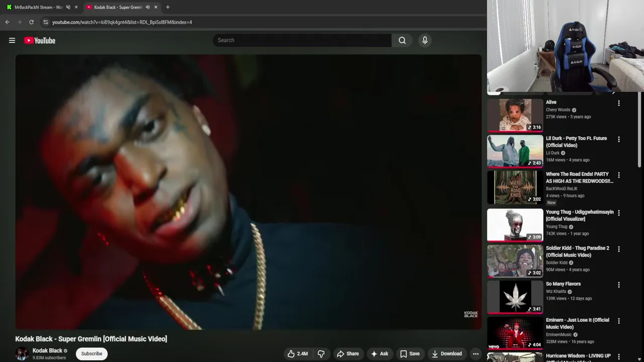This screenshot has width=644, height=362.
Task: Click the video title 'Kodak Black - Super Gremlin'
Action: [91, 339]
